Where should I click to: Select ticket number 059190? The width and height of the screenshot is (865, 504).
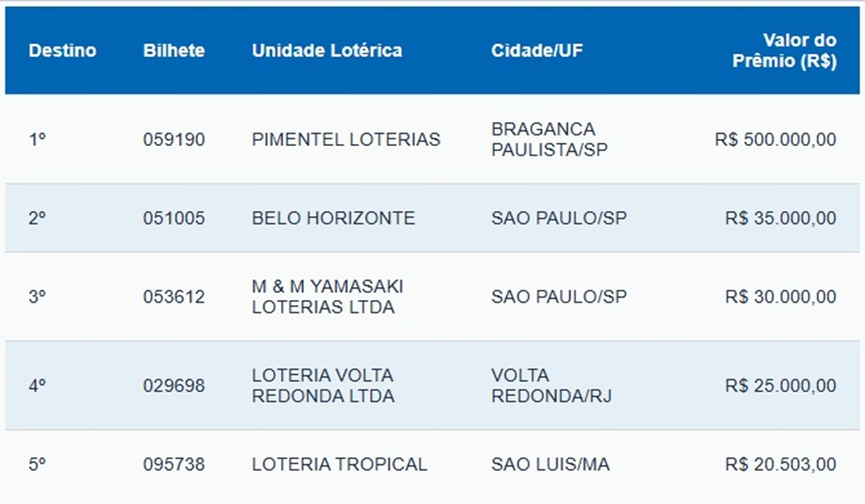pyautogui.click(x=174, y=139)
